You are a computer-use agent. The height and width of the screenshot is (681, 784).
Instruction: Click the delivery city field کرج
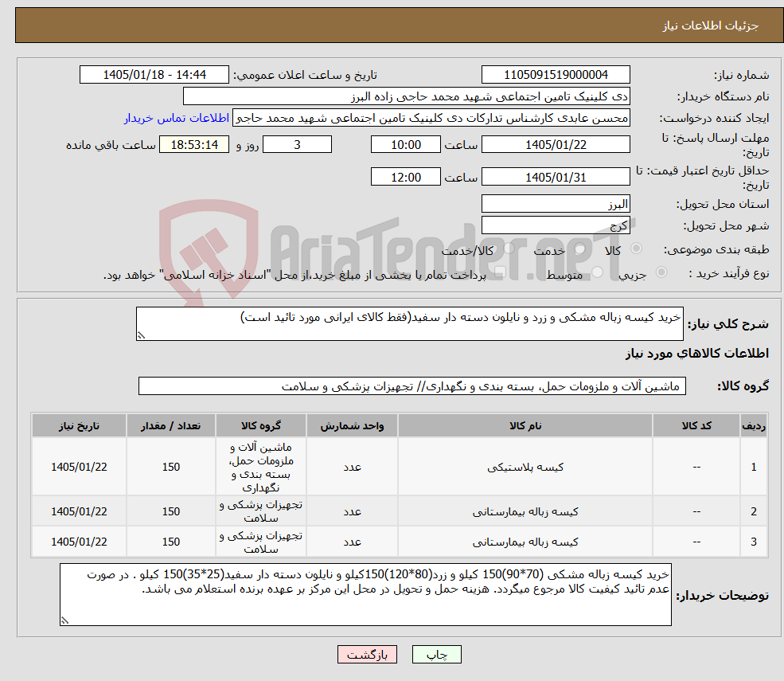point(556,225)
